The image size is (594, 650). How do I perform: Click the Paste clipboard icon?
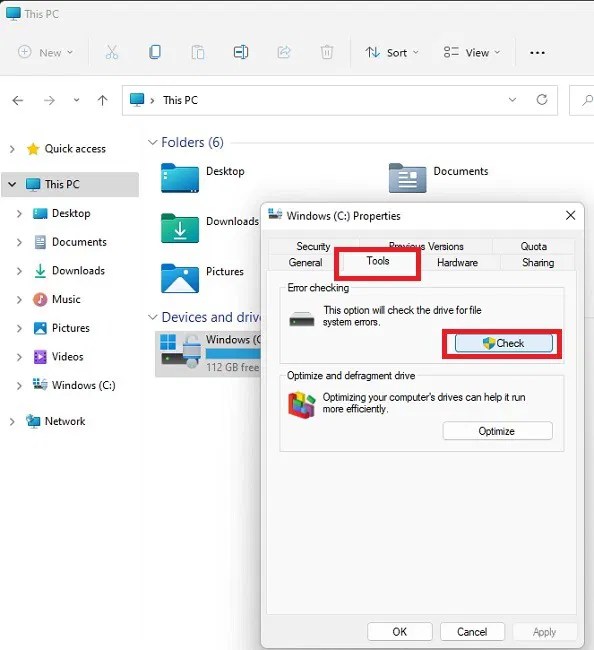[198, 53]
